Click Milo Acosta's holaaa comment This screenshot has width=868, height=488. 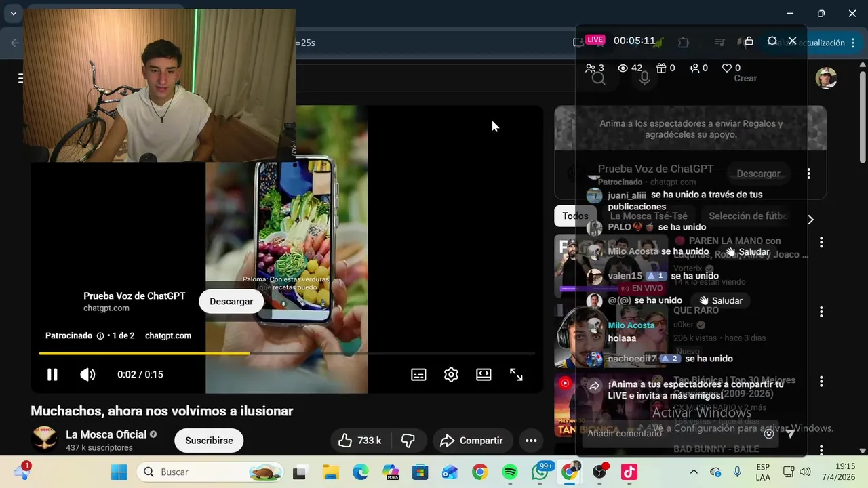tap(622, 338)
